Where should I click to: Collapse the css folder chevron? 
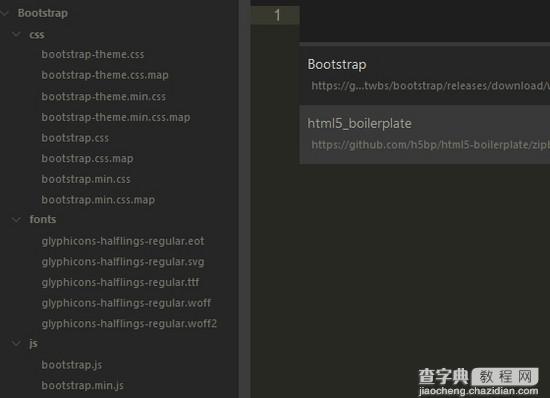point(16,34)
